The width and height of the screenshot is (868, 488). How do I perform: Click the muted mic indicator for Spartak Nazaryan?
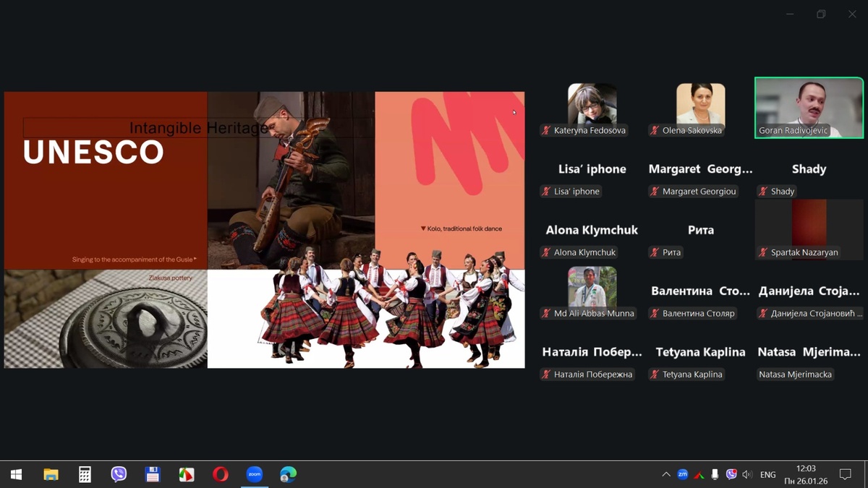(763, 252)
